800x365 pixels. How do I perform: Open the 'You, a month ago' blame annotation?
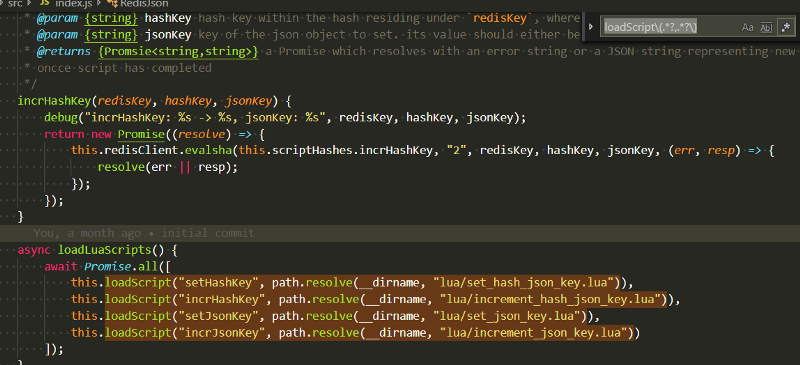pyautogui.click(x=144, y=233)
